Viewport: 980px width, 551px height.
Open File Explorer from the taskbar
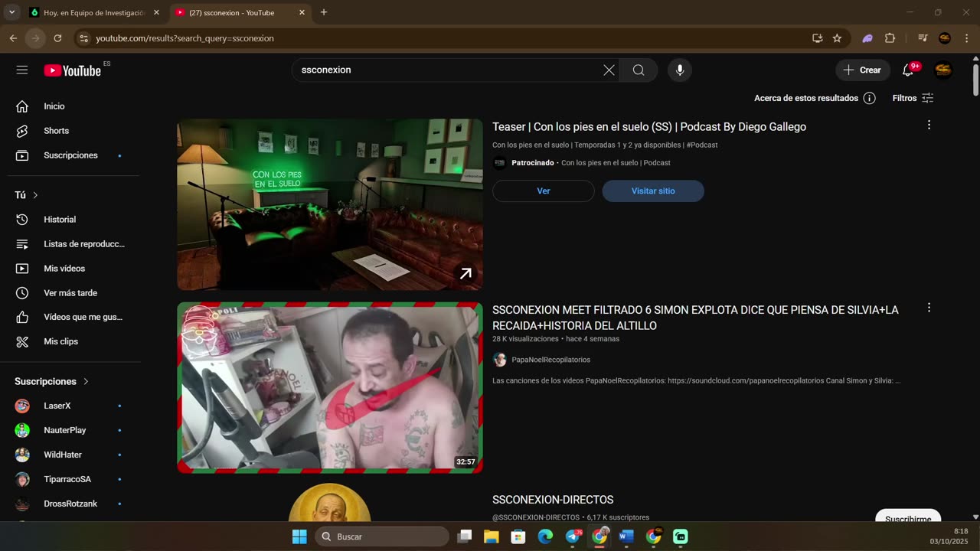[491, 536]
